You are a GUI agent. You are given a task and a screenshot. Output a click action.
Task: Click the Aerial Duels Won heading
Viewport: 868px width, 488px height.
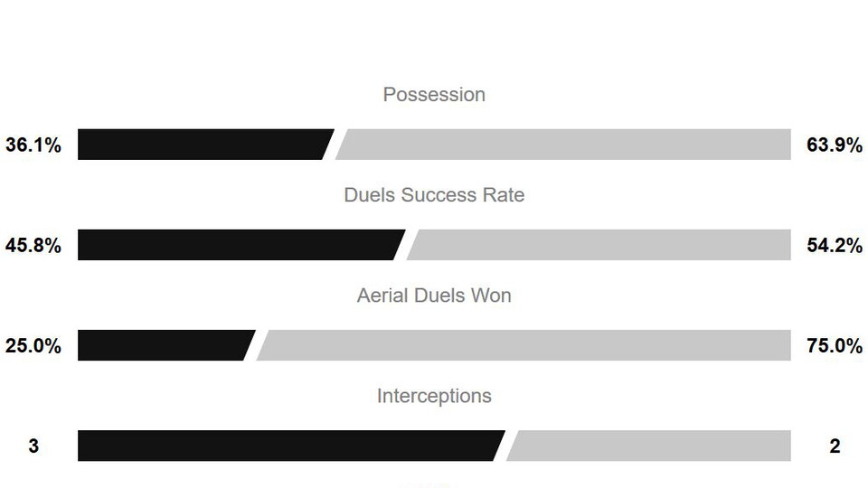pos(434,296)
